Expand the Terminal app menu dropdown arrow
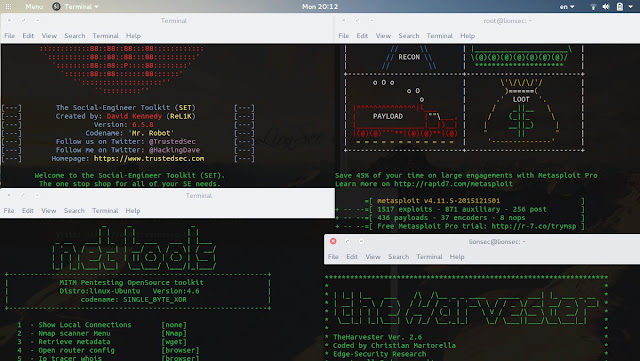 pyautogui.click(x=97, y=7)
